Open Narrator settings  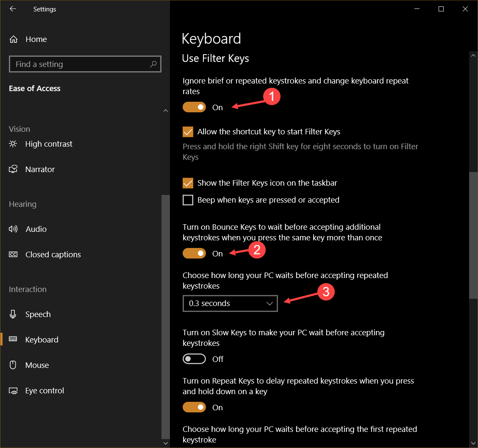[40, 169]
